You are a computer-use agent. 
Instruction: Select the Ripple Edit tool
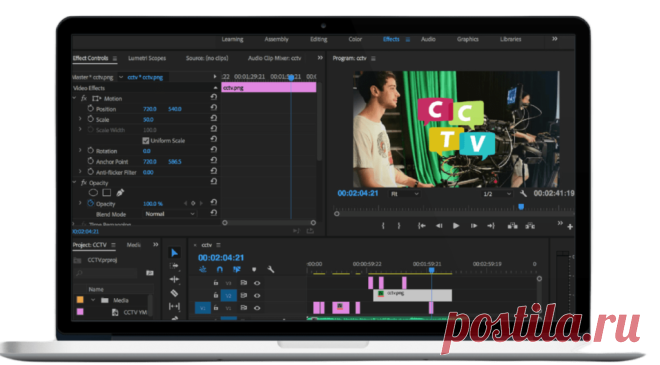click(174, 279)
